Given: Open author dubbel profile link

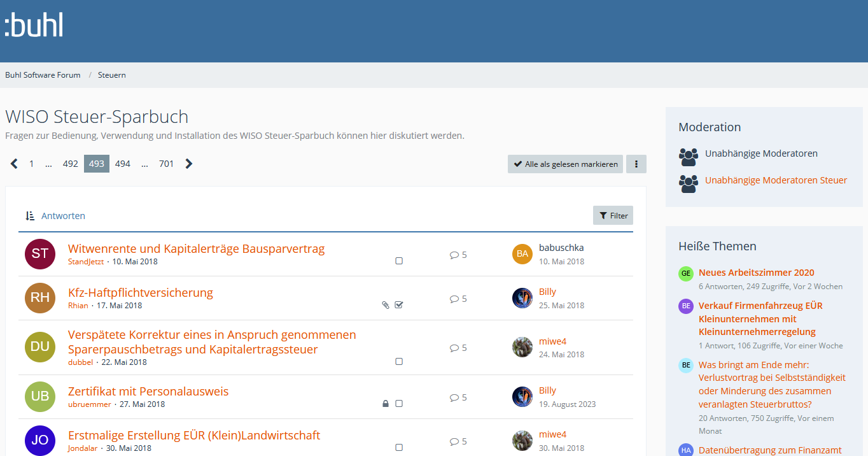Looking at the screenshot, I should [81, 362].
